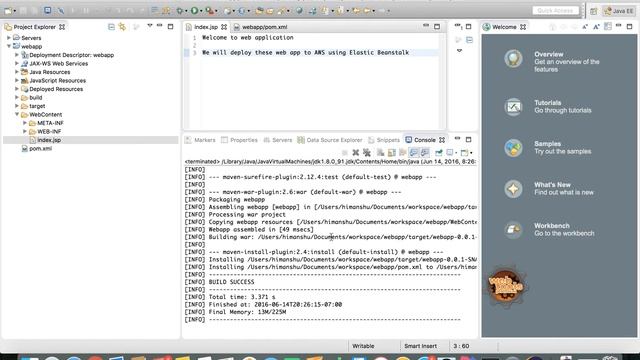Click 'BUILD SUCCESS' line in Console output
This screenshot has height=360, width=640.
pyautogui.click(x=231, y=282)
